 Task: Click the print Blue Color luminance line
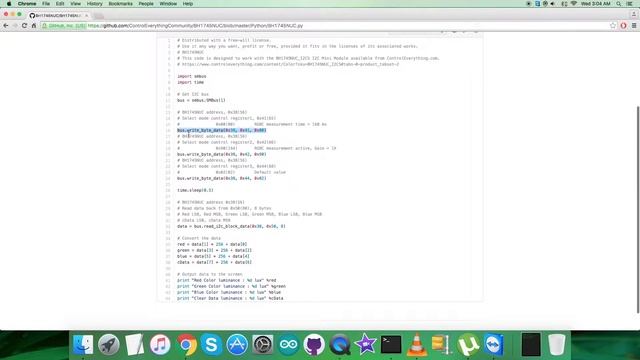click(229, 292)
